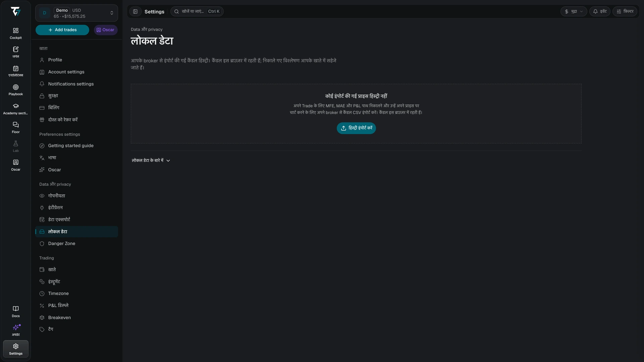Open भाषा language settings
Image resolution: width=644 pixels, height=362 pixels.
coord(76,158)
